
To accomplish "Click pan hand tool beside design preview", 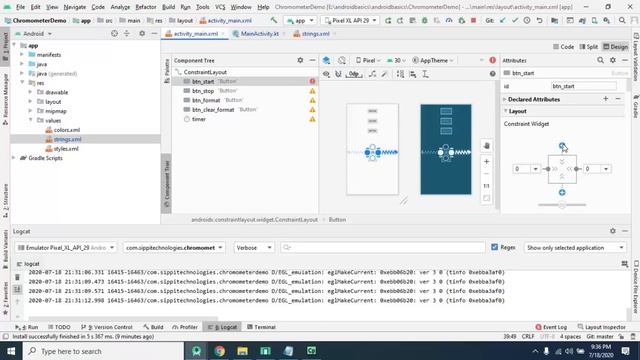I will [x=487, y=146].
